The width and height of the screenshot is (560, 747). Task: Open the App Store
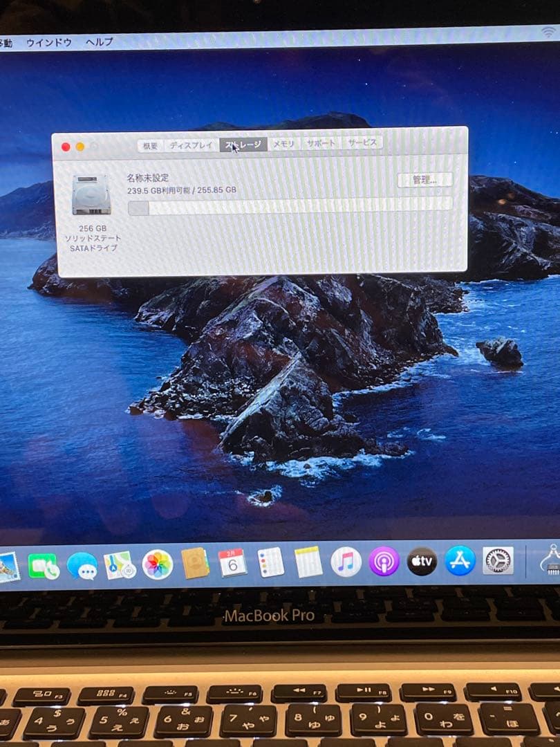tap(458, 565)
